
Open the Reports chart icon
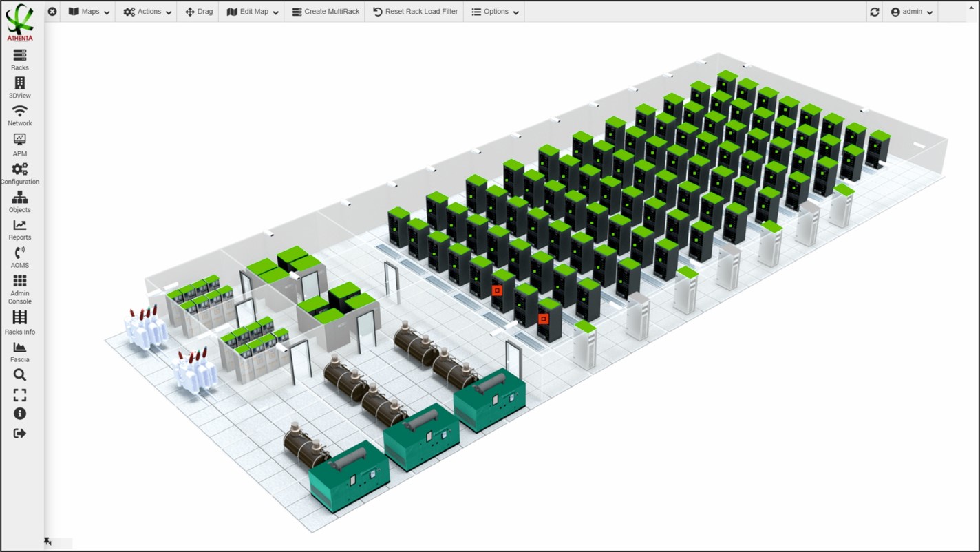point(20,229)
